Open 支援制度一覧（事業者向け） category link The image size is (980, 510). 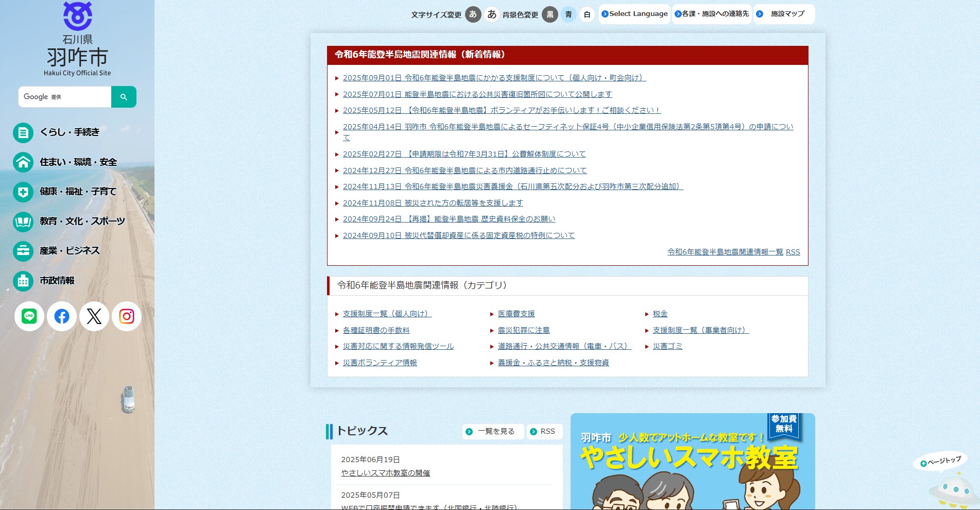tap(701, 330)
